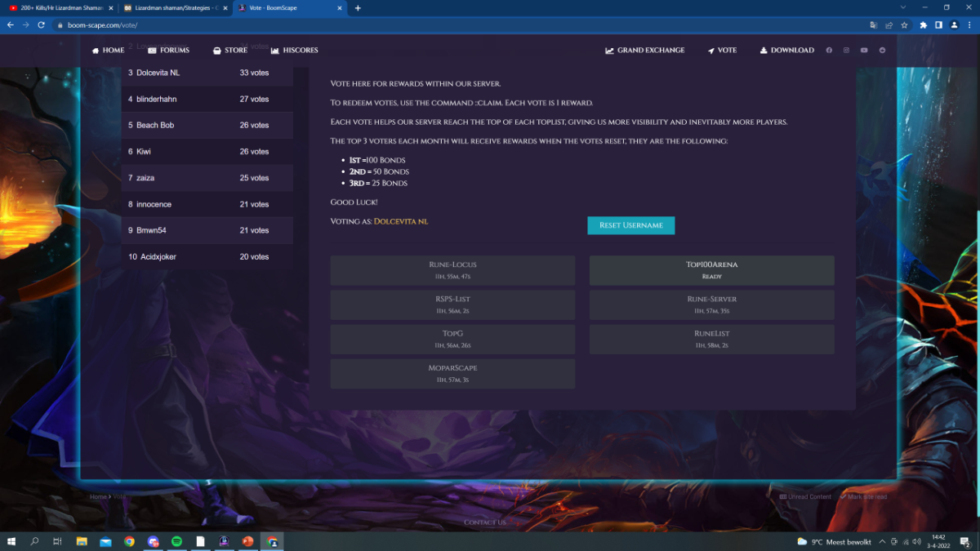This screenshot has width=980, height=551.
Task: Reload the BoomScape vote page
Action: coord(40,25)
